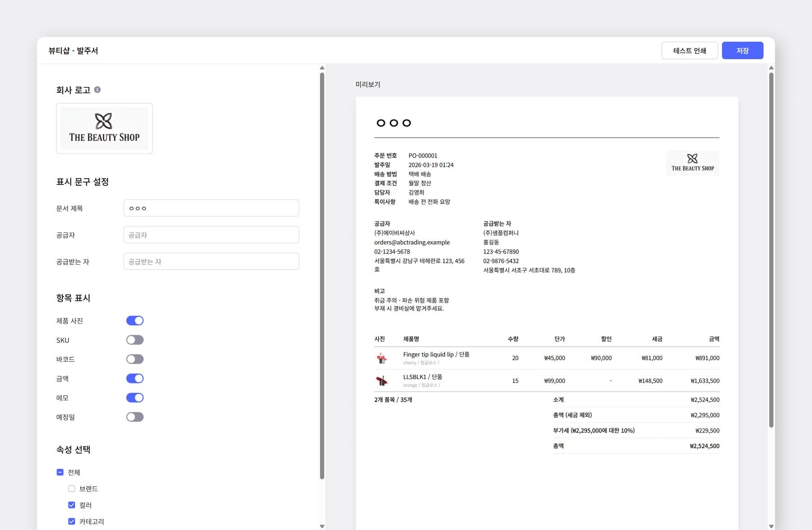Screen dimensions: 812x530
Task: Click the 테스트 인쇄 button
Action: 689,51
